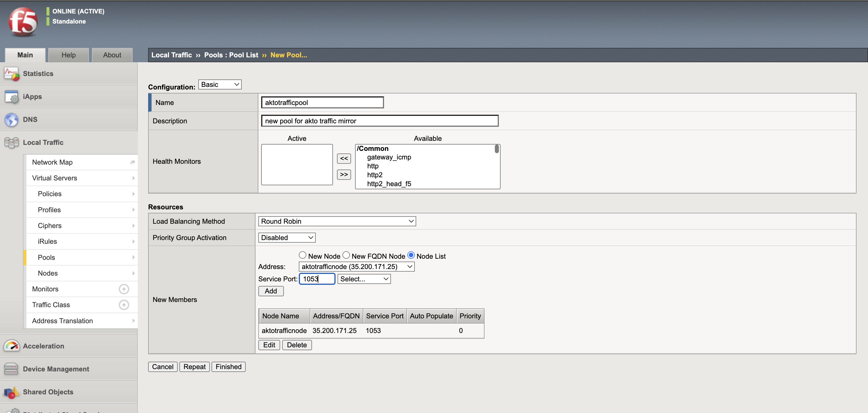The width and height of the screenshot is (868, 413).
Task: Choose the Node List radio button
Action: pyautogui.click(x=411, y=256)
